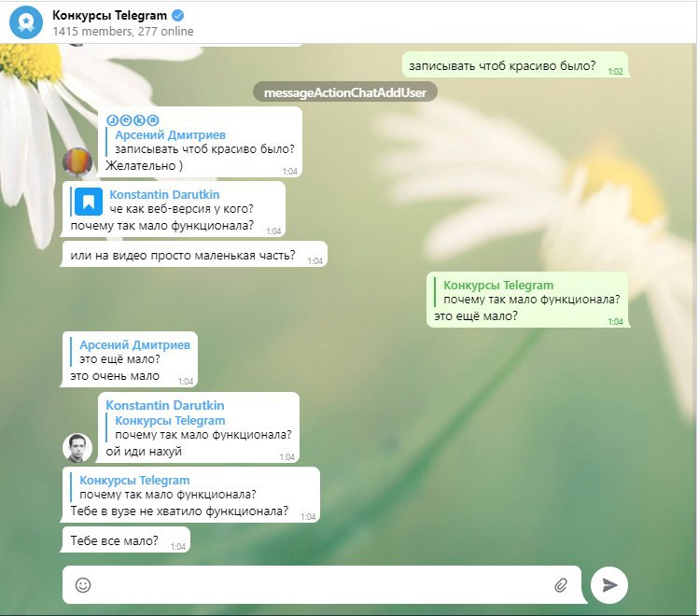
Task: Click in the message input field
Action: (x=322, y=585)
